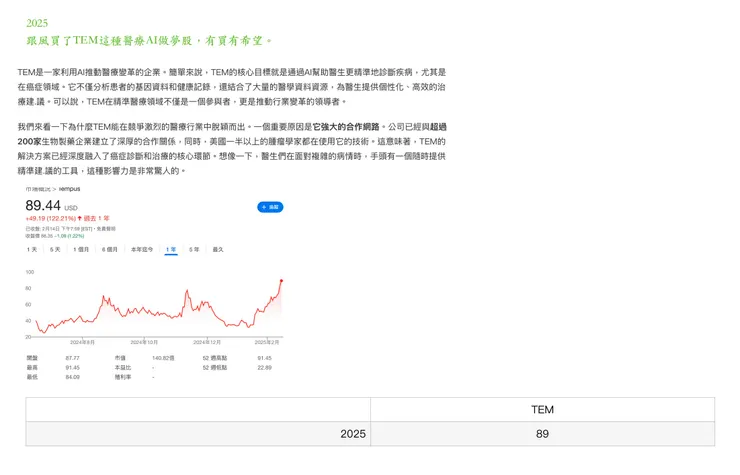Click the 最低 value 84.09
740x475 pixels.
pyautogui.click(x=72, y=377)
